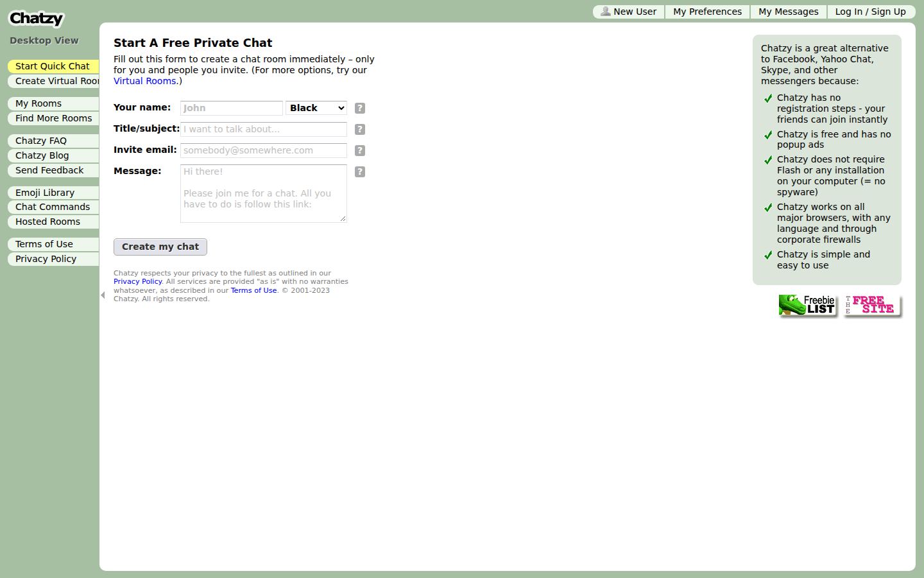Open help icon next to Title/subject field
The image size is (924, 578).
pos(360,129)
